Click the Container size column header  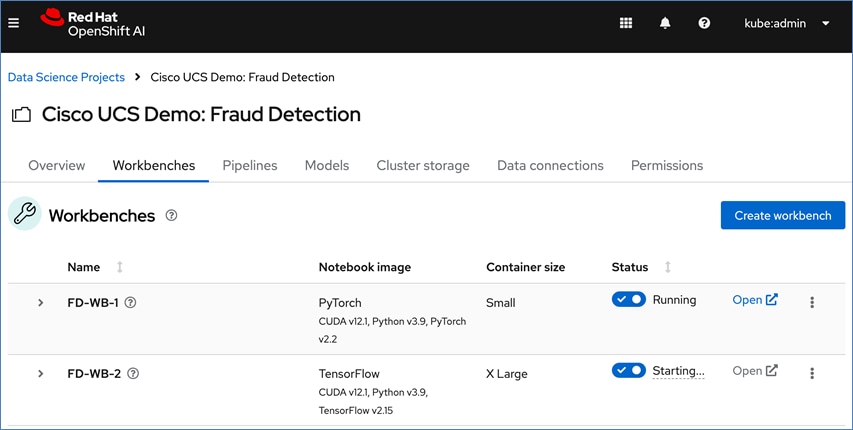point(526,267)
